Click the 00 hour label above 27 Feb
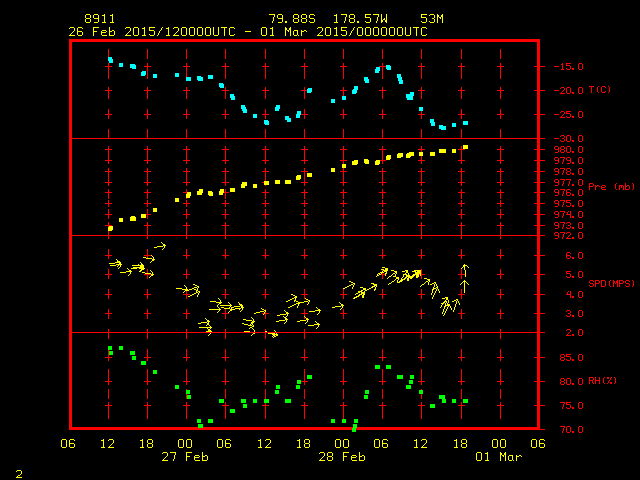 click(x=185, y=443)
